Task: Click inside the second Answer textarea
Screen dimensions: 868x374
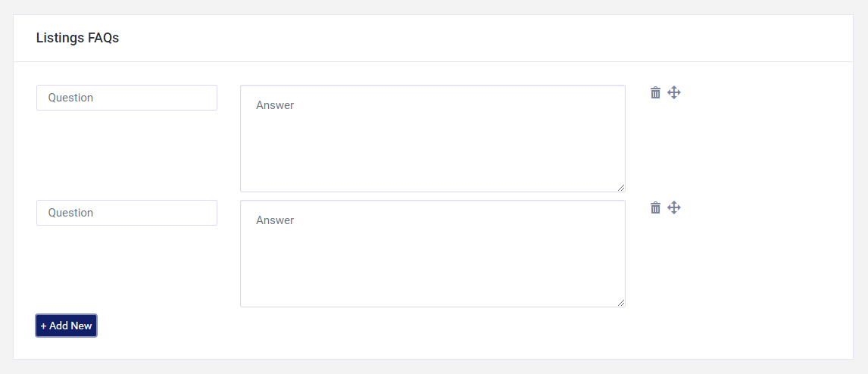Action: (x=432, y=254)
